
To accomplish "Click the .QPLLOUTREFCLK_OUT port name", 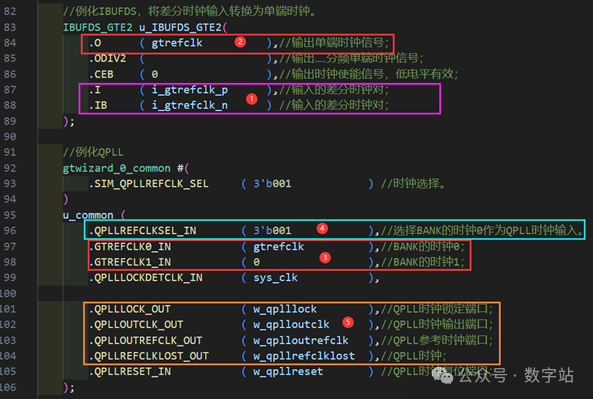I will [146, 341].
